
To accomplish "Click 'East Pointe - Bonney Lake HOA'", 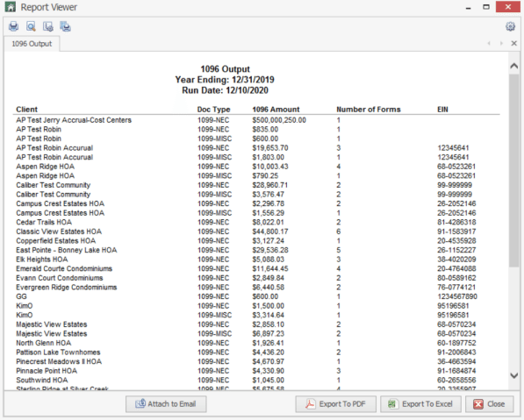I will 67,251.
